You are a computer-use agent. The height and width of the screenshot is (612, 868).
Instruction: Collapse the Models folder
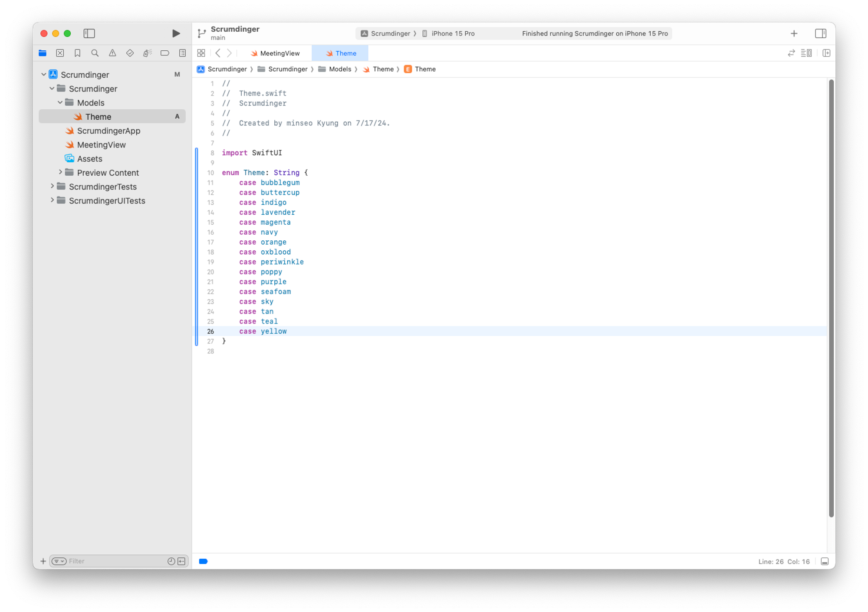[60, 103]
